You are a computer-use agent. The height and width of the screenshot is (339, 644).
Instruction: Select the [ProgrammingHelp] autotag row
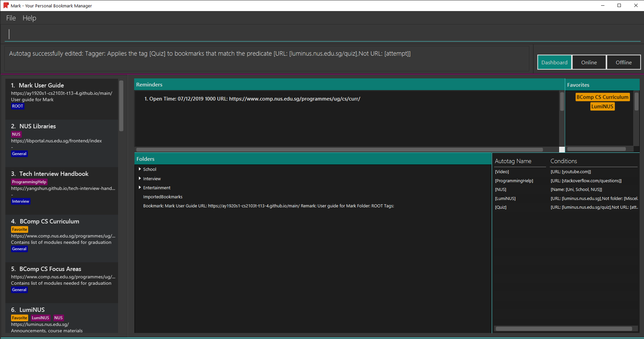click(x=566, y=181)
